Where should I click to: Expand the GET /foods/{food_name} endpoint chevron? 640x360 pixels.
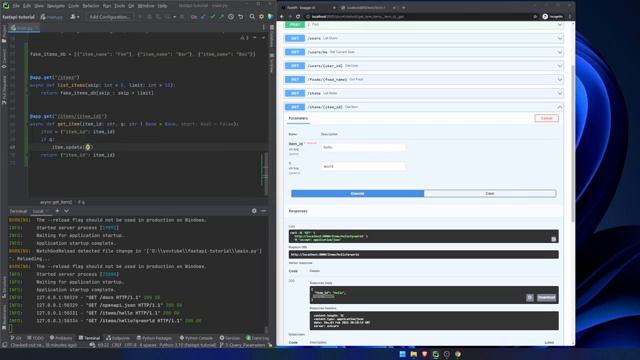click(560, 80)
